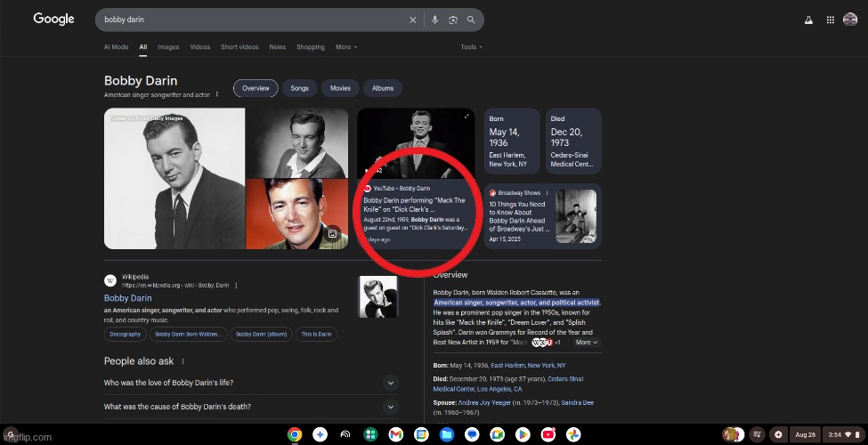This screenshot has height=445, width=868.
Task: Launch Google Meet from the shelf
Action: [497, 434]
